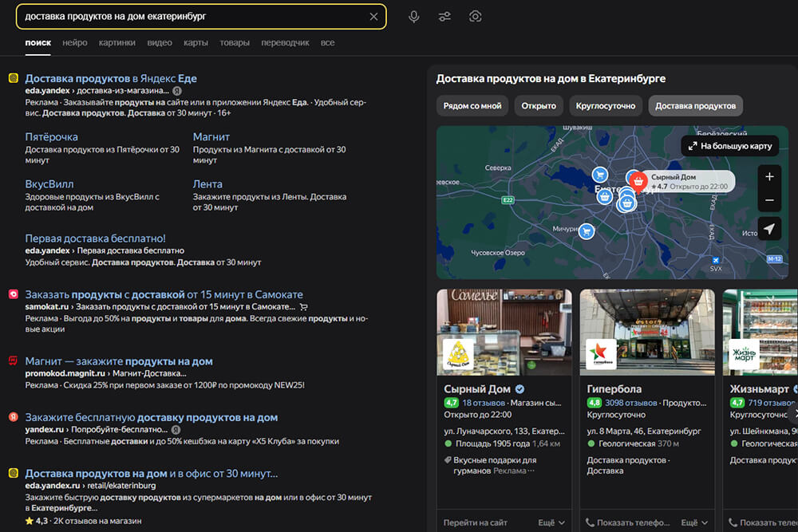Switch to the переводчик tab

285,43
